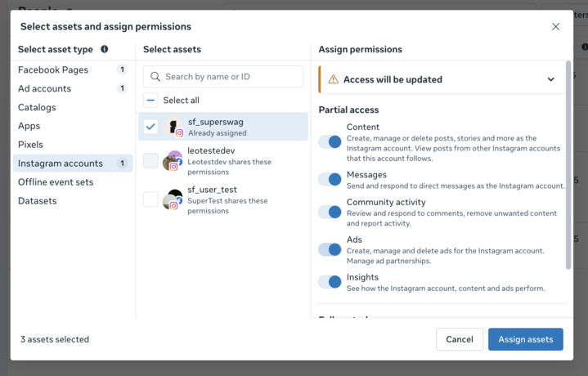Click the Cancel button
The height and width of the screenshot is (376, 588).
coord(460,339)
